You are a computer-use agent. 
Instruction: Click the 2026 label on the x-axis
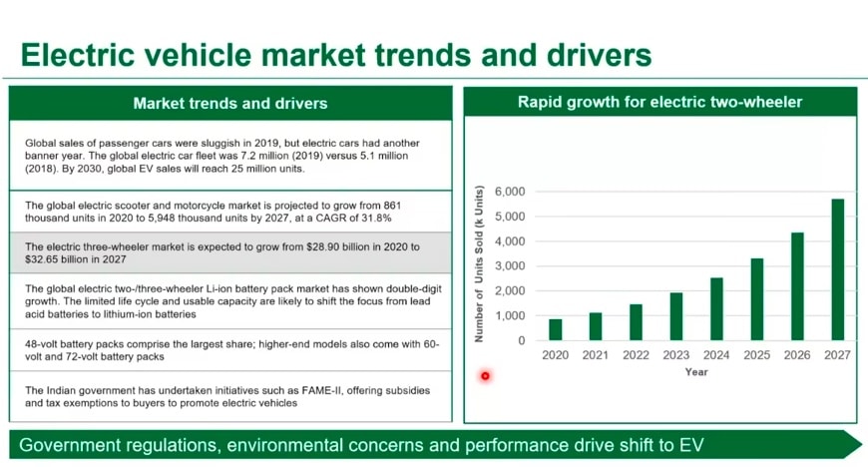coord(797,354)
